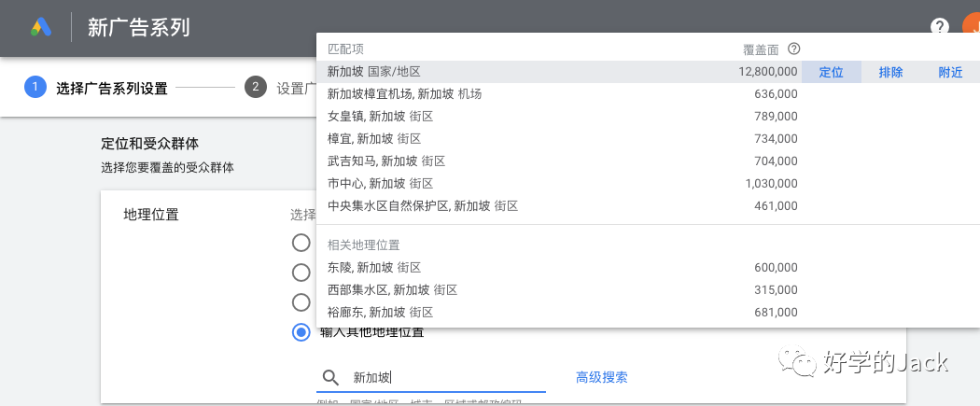Select the first location radio option
Screen dimensions: 980x406
pos(301,243)
